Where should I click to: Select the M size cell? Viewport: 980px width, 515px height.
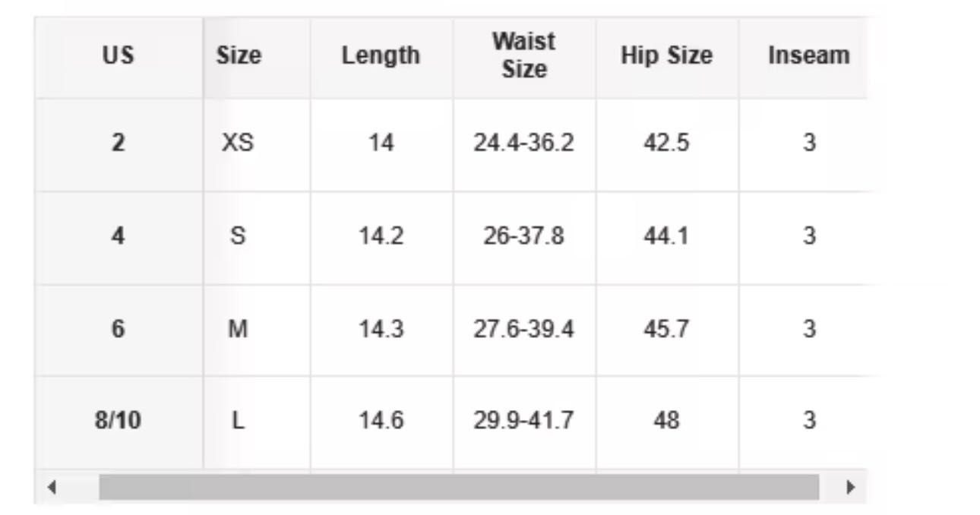[x=238, y=330]
